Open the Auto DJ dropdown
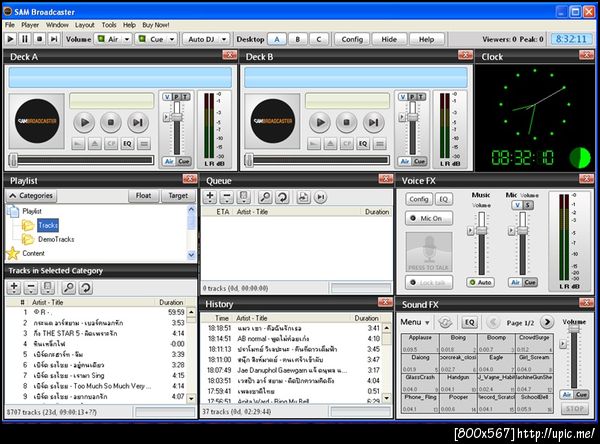 [x=224, y=39]
